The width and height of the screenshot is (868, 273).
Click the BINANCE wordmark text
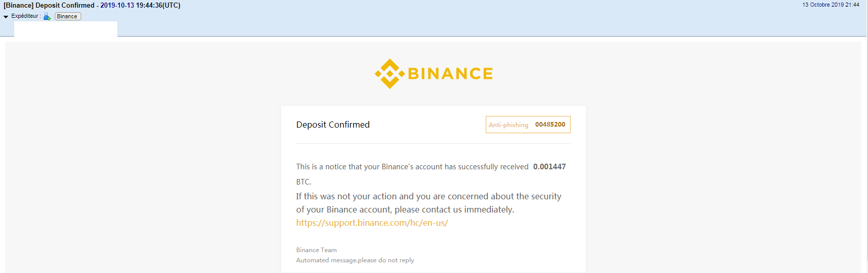(x=450, y=74)
